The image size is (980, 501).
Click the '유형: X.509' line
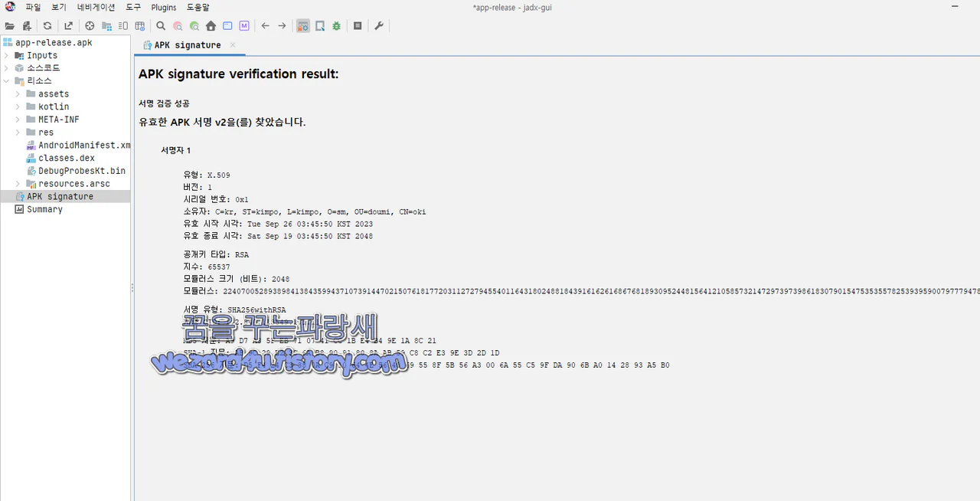207,175
